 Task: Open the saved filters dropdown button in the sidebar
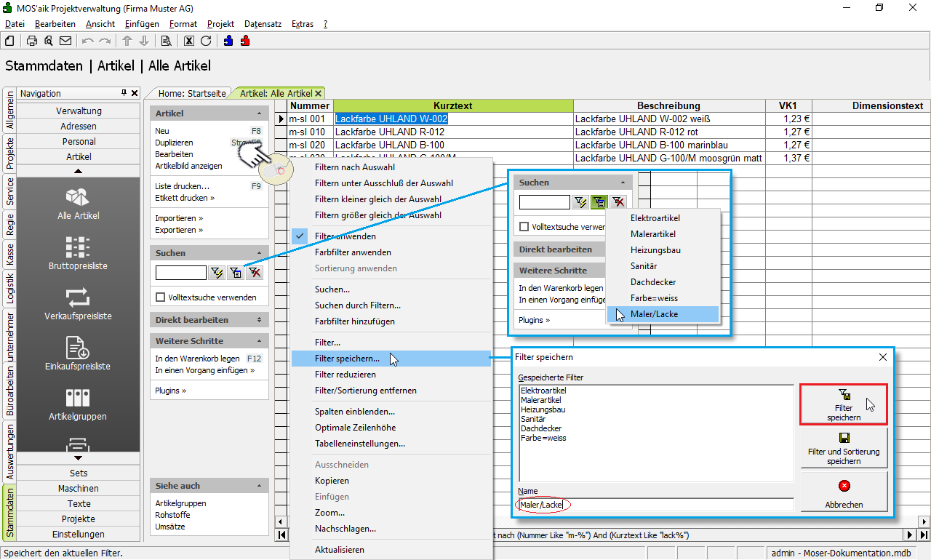point(235,273)
